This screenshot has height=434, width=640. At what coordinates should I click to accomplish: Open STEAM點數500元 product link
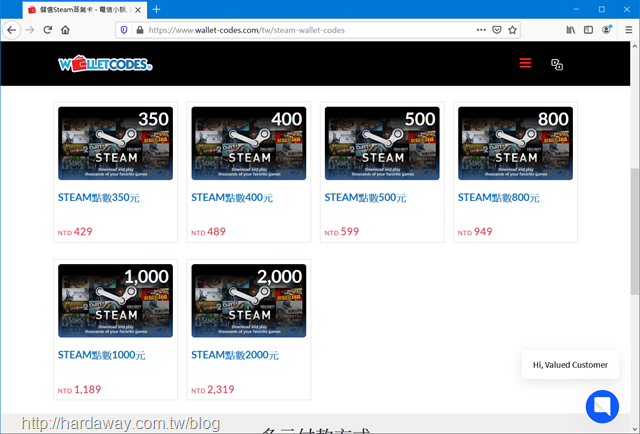[x=365, y=198]
